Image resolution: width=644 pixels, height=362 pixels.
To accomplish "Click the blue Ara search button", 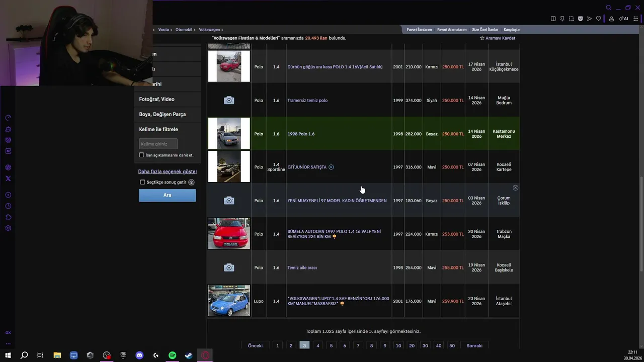I will click(x=168, y=195).
